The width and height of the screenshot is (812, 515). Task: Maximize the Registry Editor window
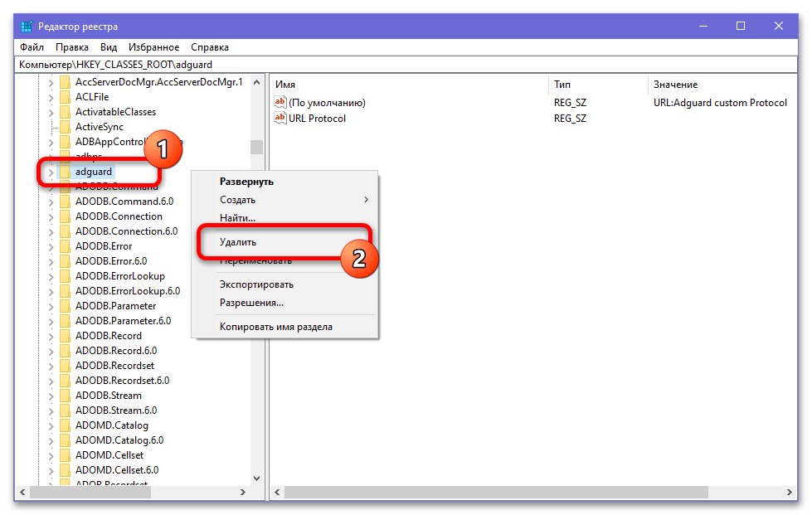[x=741, y=26]
